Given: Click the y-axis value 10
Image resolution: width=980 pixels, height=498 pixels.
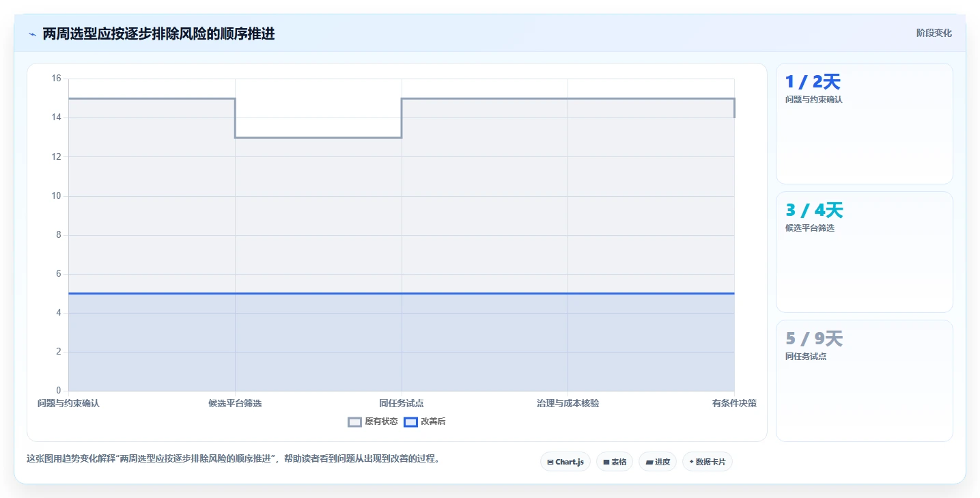Looking at the screenshot, I should coord(56,196).
